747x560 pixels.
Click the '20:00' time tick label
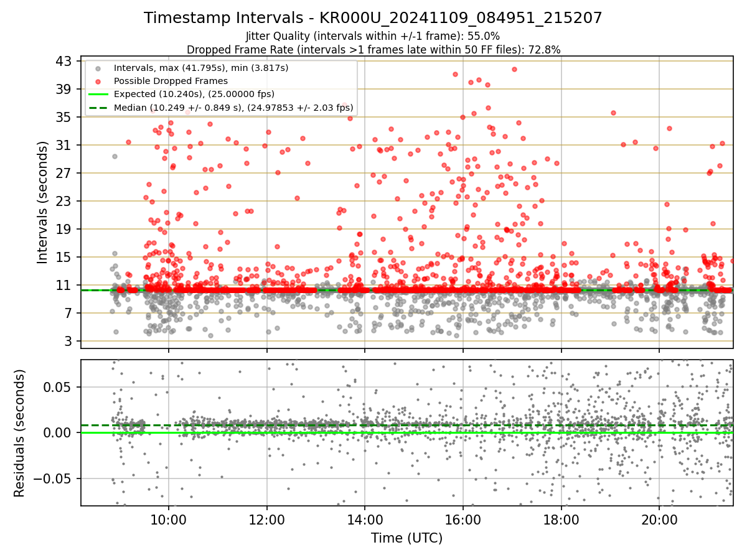[x=660, y=520]
